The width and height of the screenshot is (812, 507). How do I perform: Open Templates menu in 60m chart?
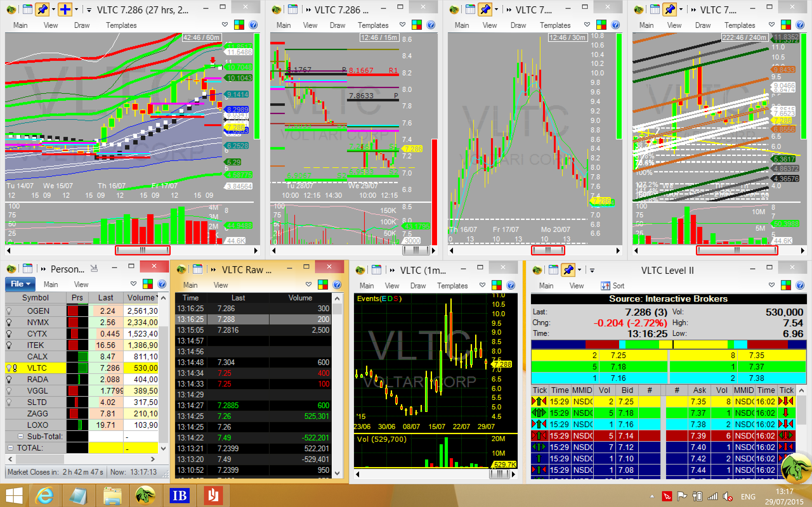(x=121, y=25)
